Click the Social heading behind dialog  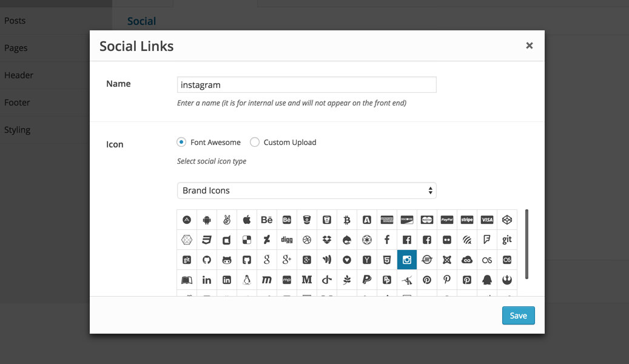click(x=141, y=21)
